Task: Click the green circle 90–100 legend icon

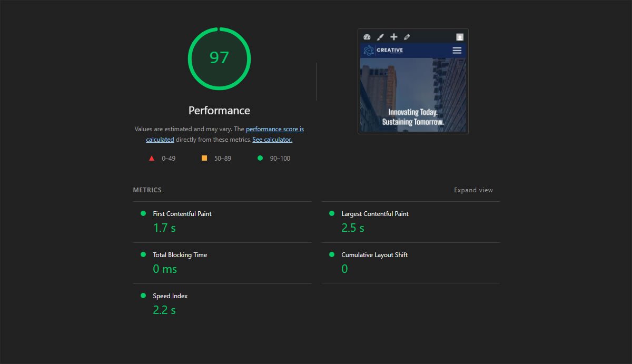Action: coord(260,158)
